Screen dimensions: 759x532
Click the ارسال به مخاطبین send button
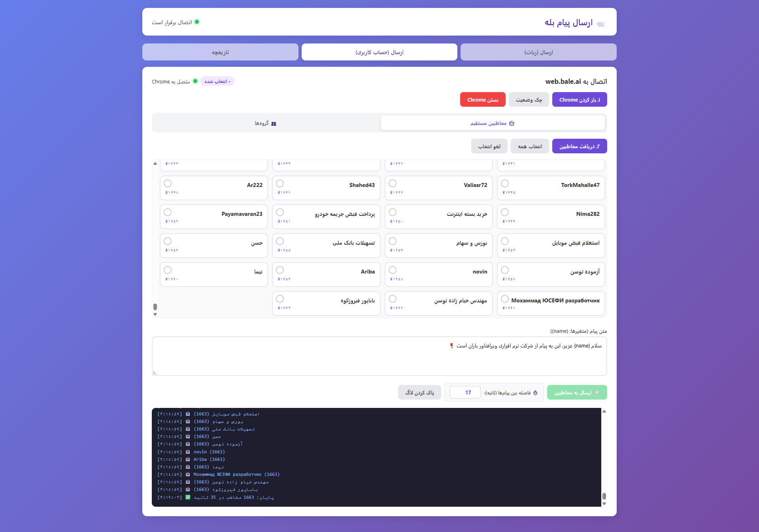577,392
